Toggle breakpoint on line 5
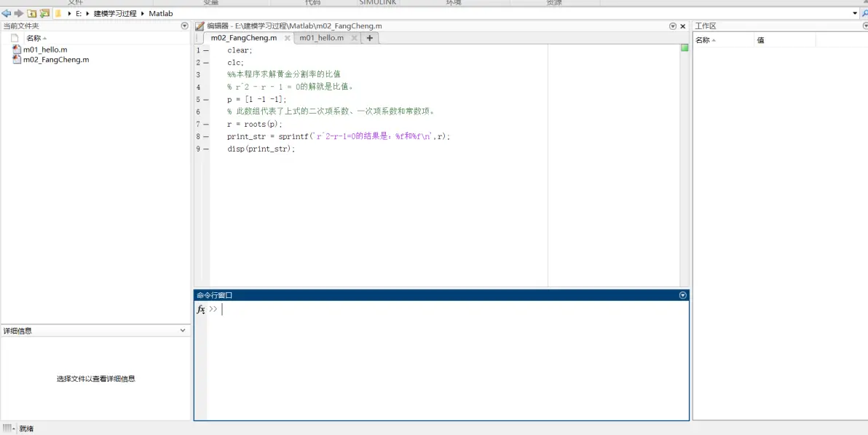 coord(206,100)
